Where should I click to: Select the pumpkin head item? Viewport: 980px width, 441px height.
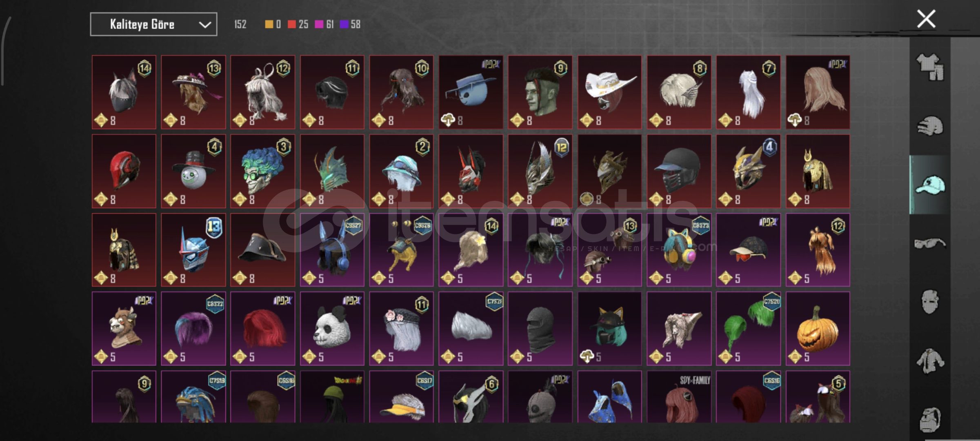[x=818, y=329]
